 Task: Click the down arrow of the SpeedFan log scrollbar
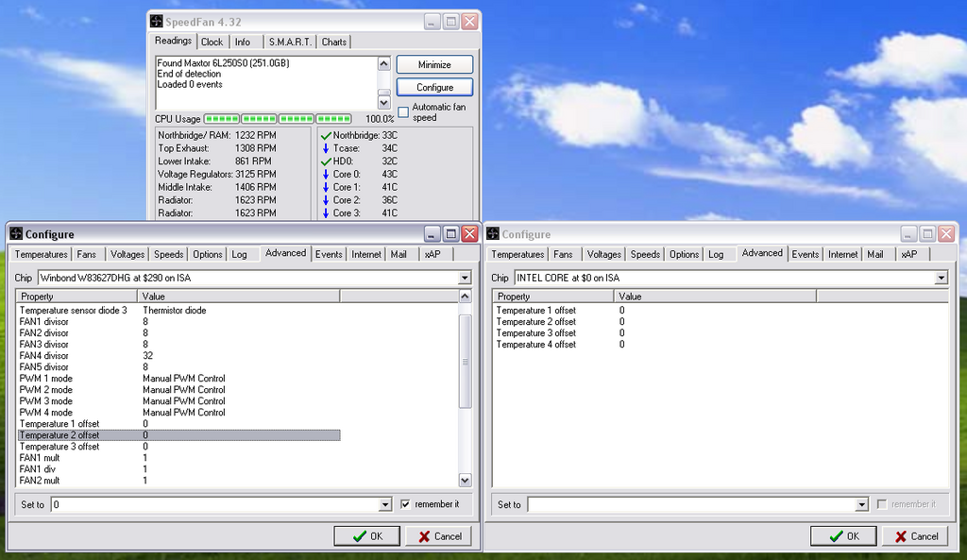pos(383,103)
